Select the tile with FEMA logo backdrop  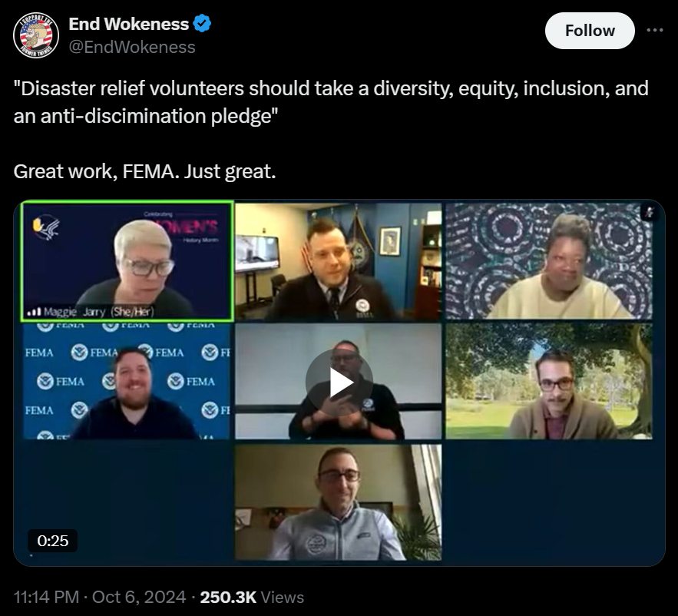pyautogui.click(x=126, y=382)
